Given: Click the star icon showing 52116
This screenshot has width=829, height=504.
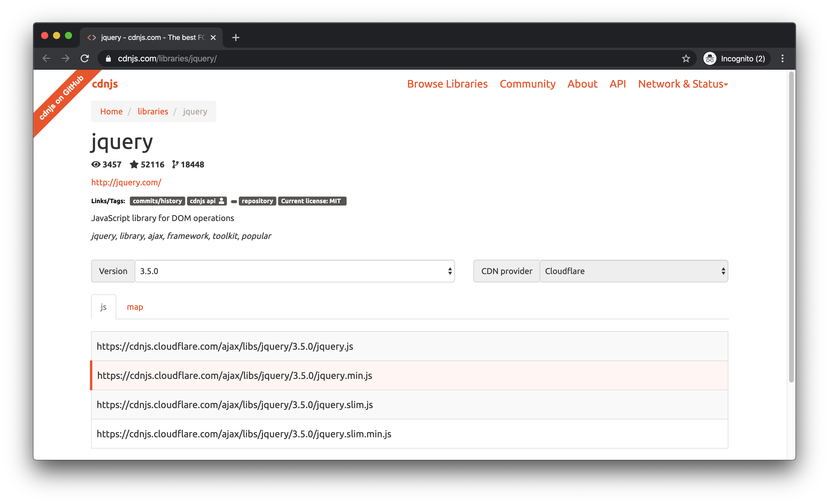Looking at the screenshot, I should (134, 164).
